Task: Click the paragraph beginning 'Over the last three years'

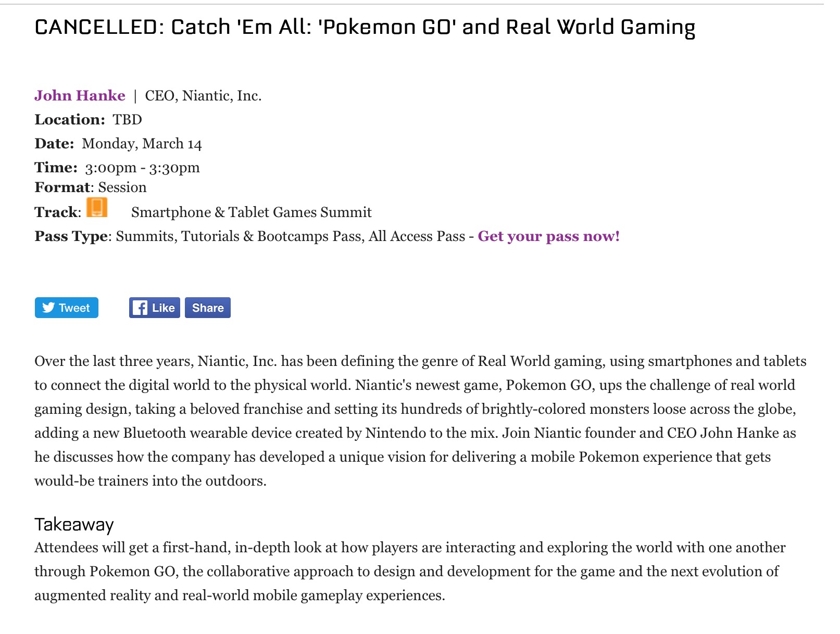Action: click(420, 421)
